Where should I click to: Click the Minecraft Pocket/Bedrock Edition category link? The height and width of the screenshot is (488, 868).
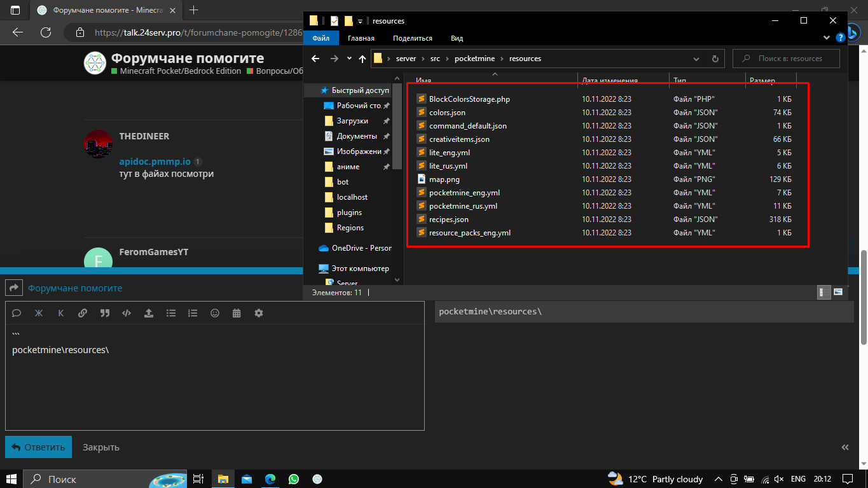coord(181,71)
